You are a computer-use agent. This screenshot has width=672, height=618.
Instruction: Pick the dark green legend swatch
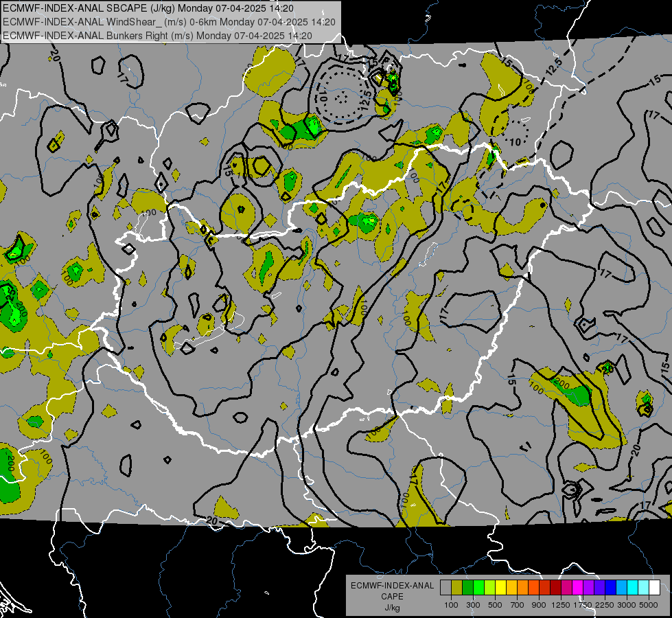pos(467,588)
